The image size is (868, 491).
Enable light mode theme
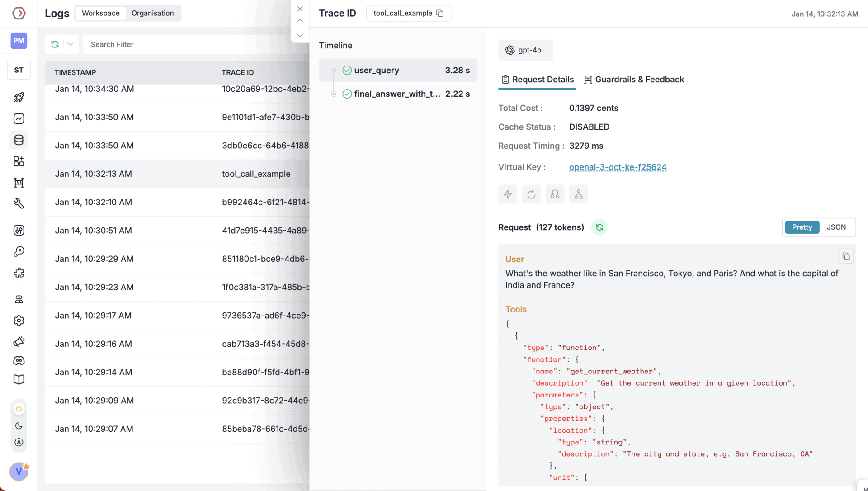click(19, 409)
